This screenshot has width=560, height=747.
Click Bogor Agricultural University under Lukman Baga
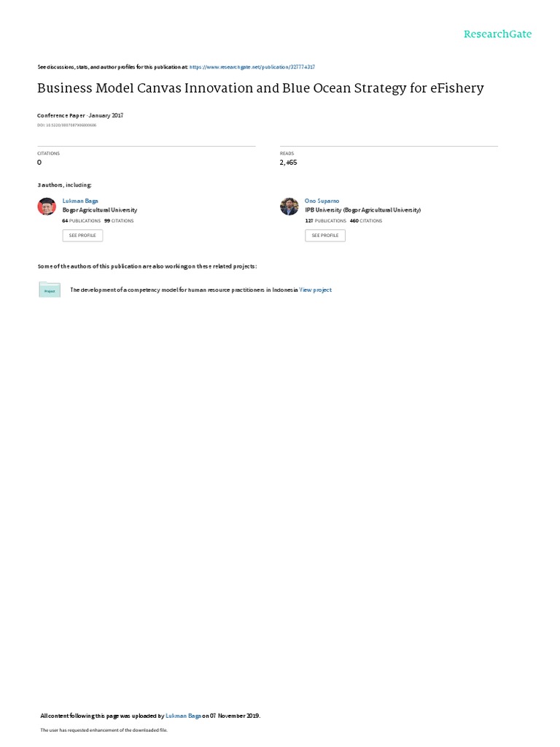click(100, 210)
